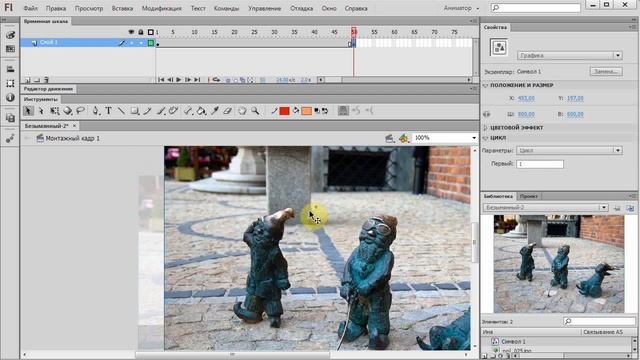Open the Модификация menu
This screenshot has width=640, height=360.
tap(162, 8)
